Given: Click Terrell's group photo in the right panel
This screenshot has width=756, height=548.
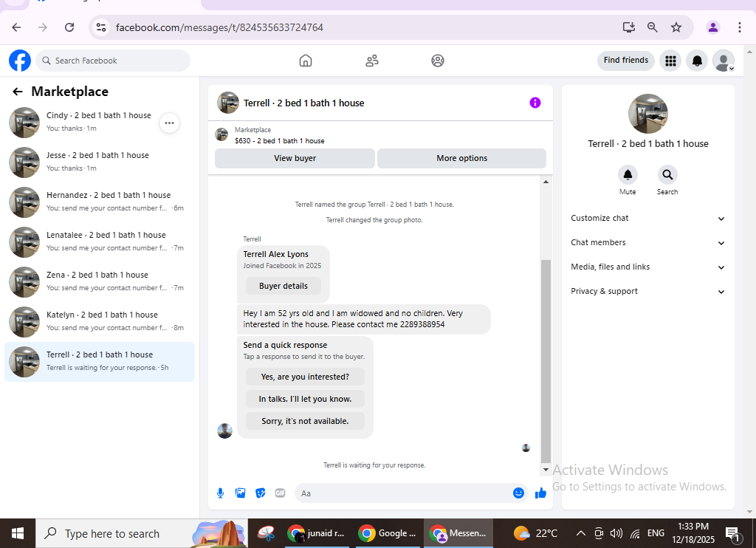Looking at the screenshot, I should (x=648, y=114).
